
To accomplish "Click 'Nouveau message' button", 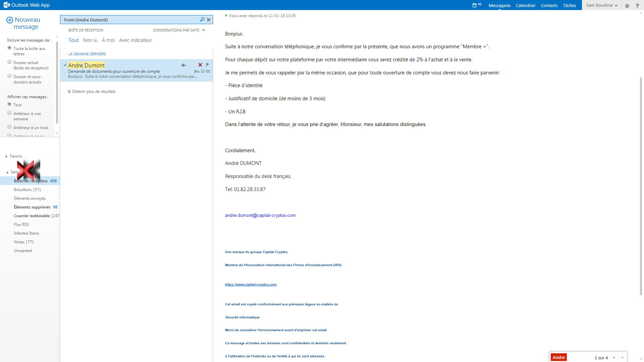I will (23, 23).
